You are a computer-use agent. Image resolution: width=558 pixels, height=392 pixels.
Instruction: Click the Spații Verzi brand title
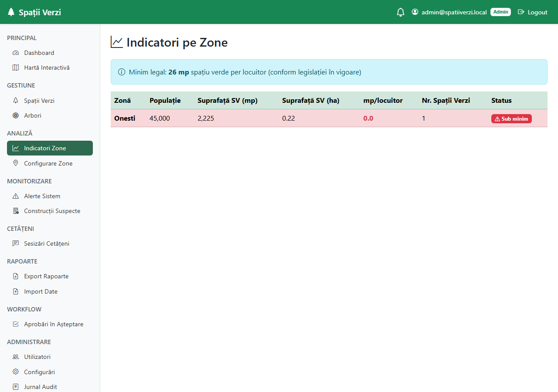(40, 12)
